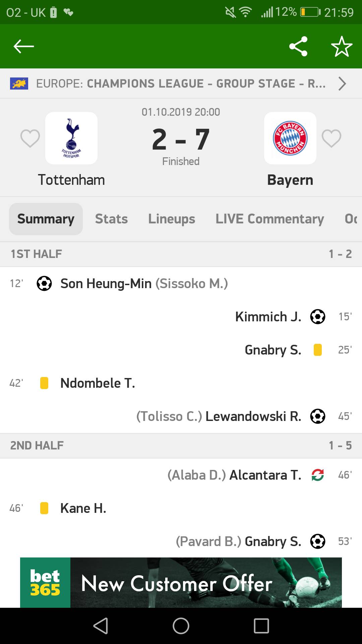The width and height of the screenshot is (362, 644).
Task: Open Lewandowski R. player name
Action: point(253,416)
